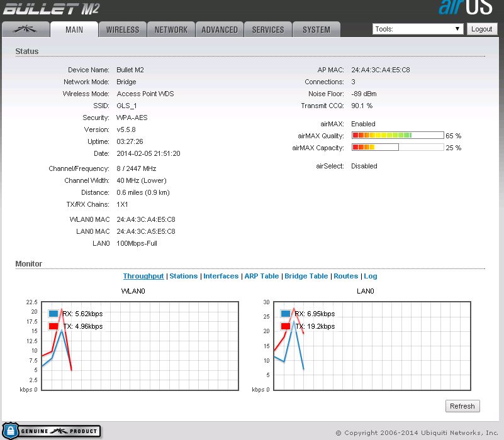Click the Network Mode value Bridge
The width and height of the screenshot is (504, 440).
(x=126, y=82)
